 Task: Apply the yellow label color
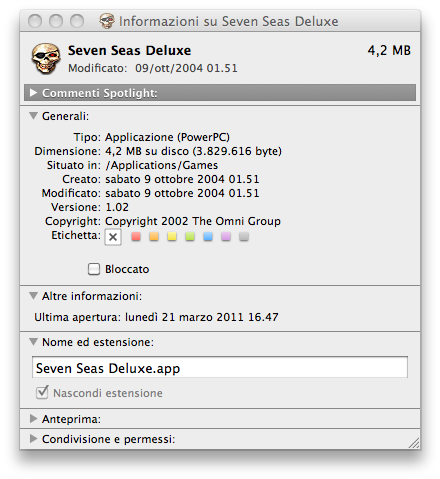(x=172, y=236)
